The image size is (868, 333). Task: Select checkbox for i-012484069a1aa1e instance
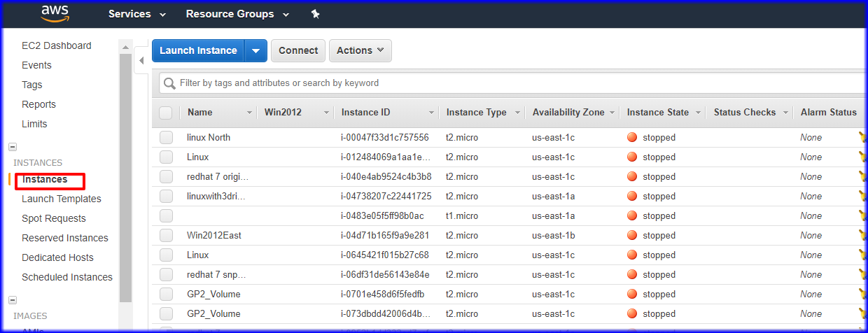pyautogui.click(x=166, y=157)
